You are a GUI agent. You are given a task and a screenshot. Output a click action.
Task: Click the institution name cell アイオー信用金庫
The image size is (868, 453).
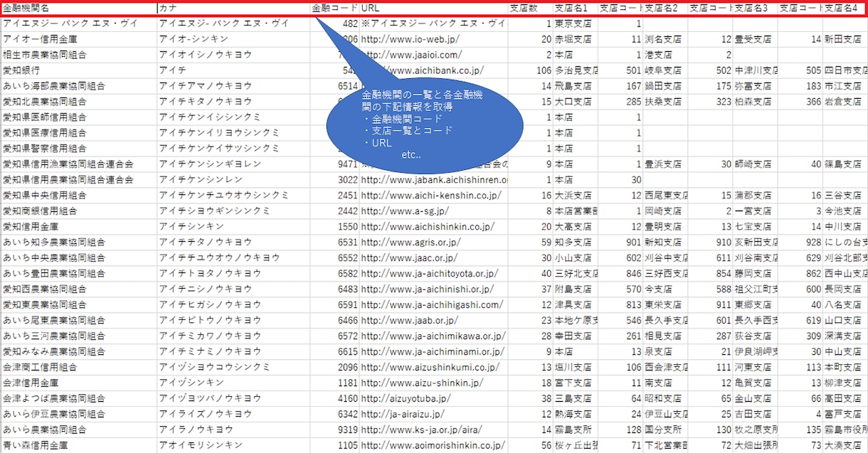pos(78,39)
